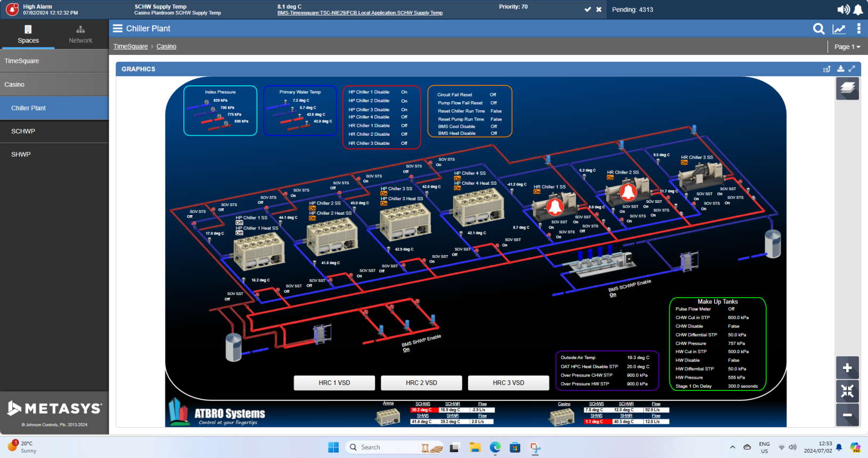Select Chiller Plant in the sidebar
Image resolution: width=868 pixels, height=458 pixels.
[x=54, y=108]
